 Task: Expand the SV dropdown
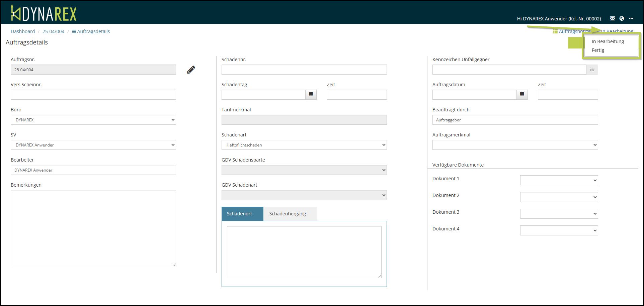93,145
